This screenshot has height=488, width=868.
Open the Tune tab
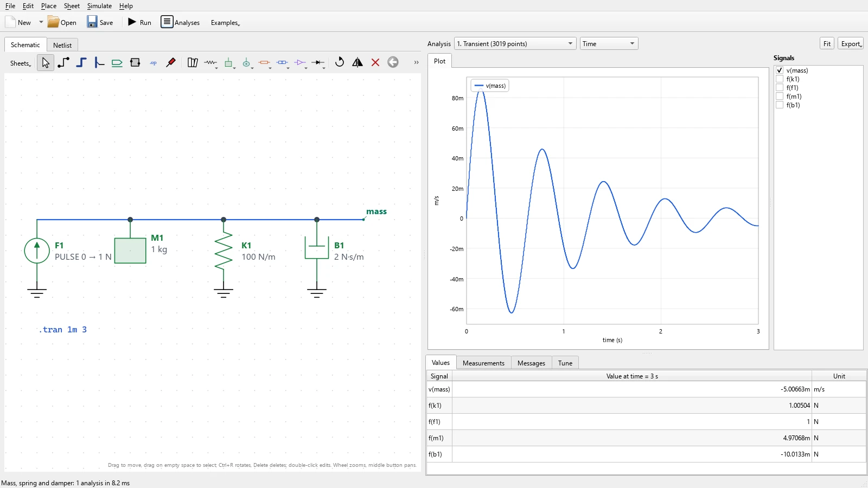click(x=565, y=363)
